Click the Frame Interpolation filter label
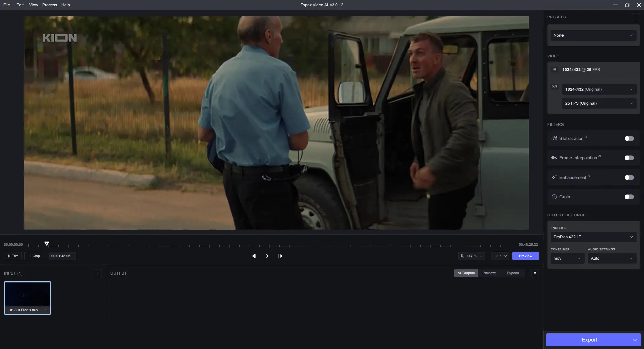Image resolution: width=644 pixels, height=349 pixels. (x=578, y=158)
